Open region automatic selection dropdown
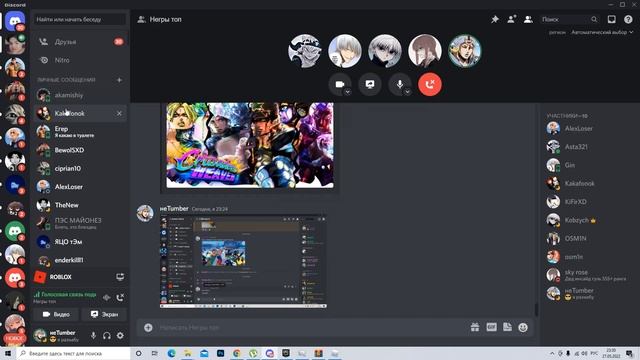The height and width of the screenshot is (360, 640). pos(602,32)
